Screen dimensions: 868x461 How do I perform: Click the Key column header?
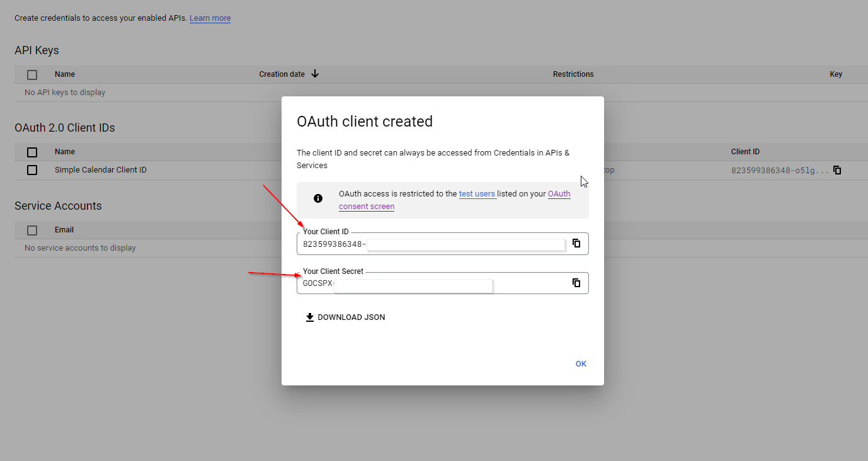click(x=835, y=74)
